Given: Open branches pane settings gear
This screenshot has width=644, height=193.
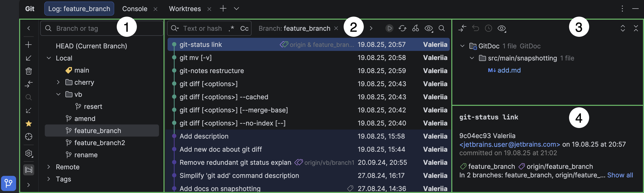Looking at the screenshot, I should coord(29,153).
